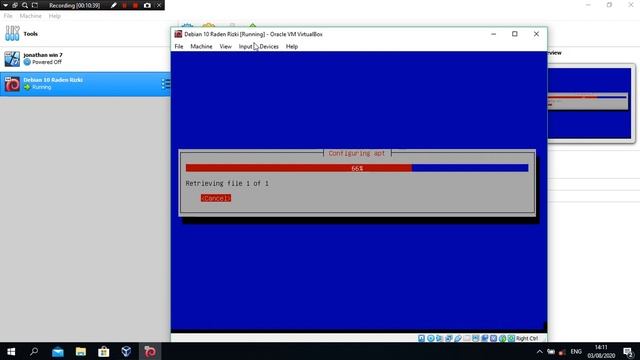Close the recording toolbar with its X
The height and width of the screenshot is (360, 640).
click(159, 5)
